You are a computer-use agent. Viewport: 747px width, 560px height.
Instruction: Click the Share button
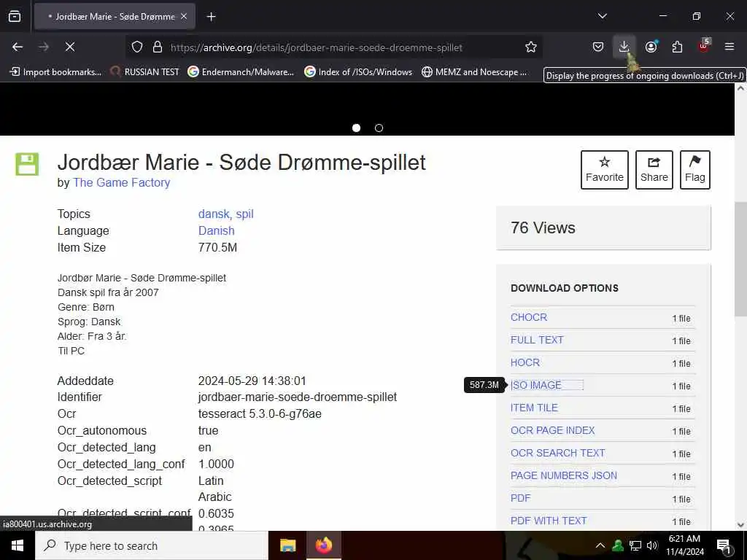[654, 169]
